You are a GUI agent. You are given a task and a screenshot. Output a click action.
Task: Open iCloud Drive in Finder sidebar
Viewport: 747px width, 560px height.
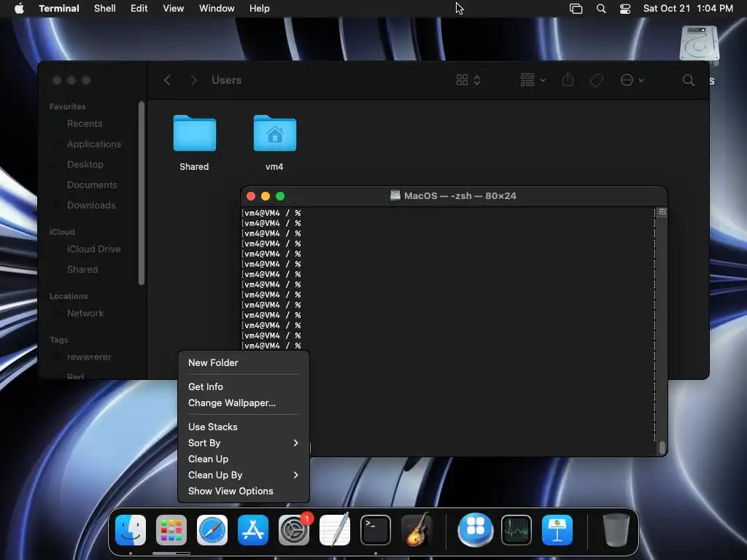click(x=93, y=249)
